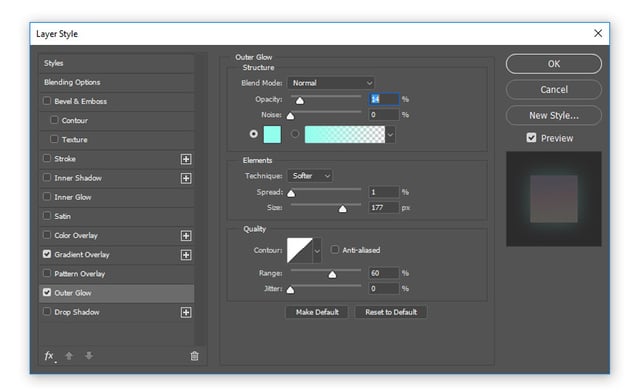
Task: Click the Jitter percent input field
Action: (x=384, y=289)
